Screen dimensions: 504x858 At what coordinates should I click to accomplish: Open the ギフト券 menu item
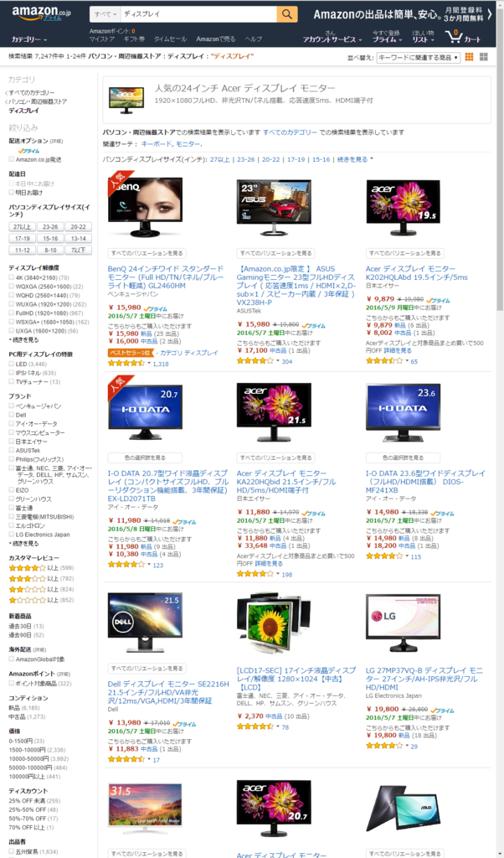(x=135, y=39)
